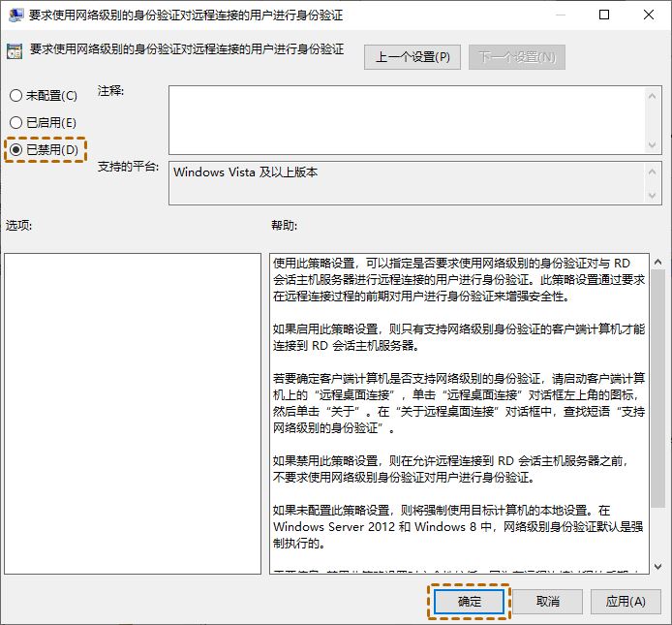
Task: Click the 确定 button to confirm
Action: pos(469,602)
